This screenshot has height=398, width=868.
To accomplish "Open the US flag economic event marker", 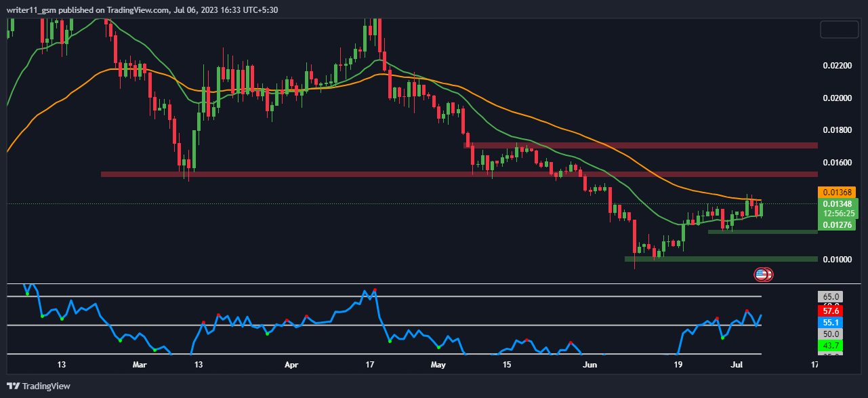I will (762, 274).
